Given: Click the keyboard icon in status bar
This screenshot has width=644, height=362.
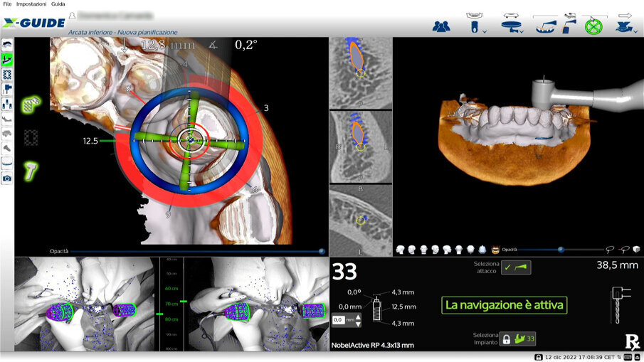Looking at the screenshot, I should [x=628, y=357].
